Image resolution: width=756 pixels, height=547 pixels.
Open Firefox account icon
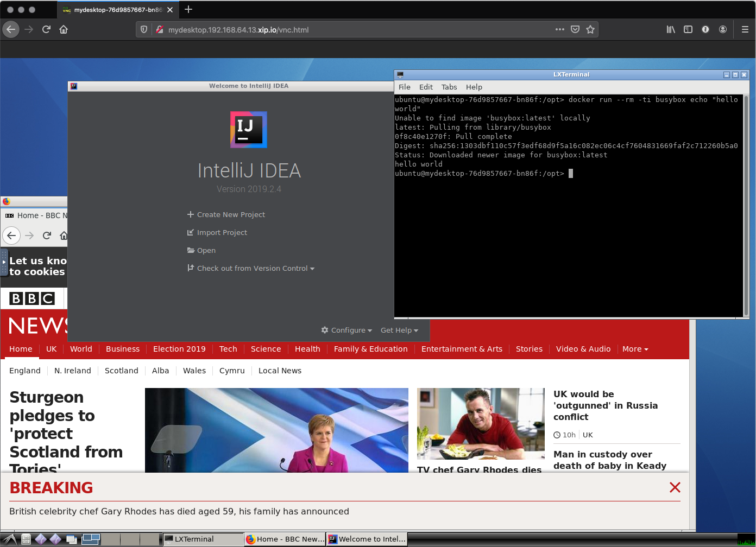723,29
